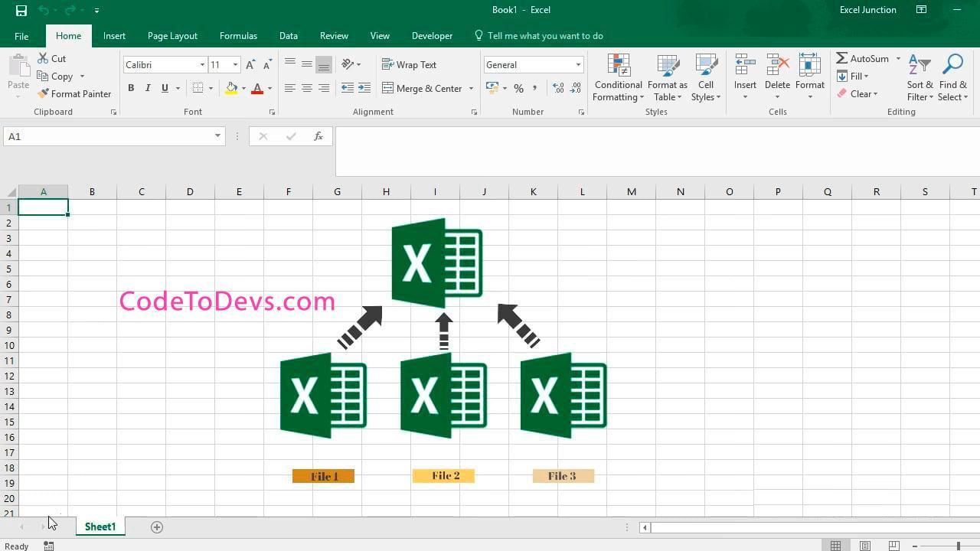The width and height of the screenshot is (980, 551).
Task: Click the Wrap Text button
Action: click(410, 64)
